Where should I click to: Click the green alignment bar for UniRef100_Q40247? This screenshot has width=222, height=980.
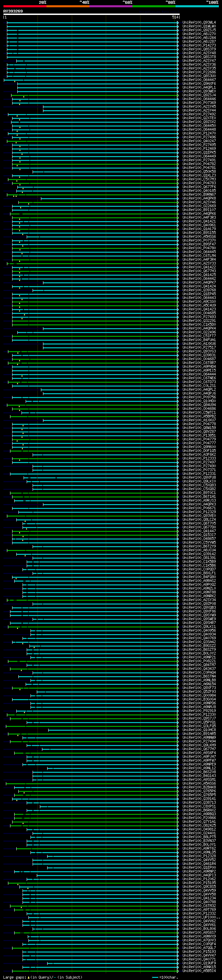(92, 141)
